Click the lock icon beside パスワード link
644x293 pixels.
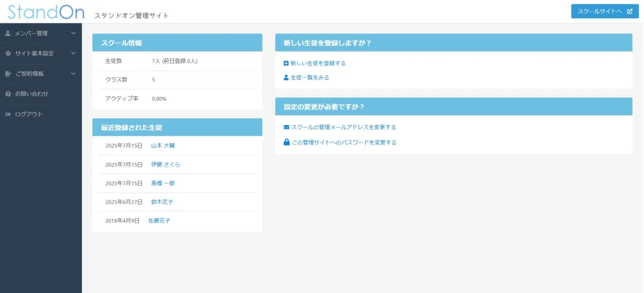(x=287, y=142)
